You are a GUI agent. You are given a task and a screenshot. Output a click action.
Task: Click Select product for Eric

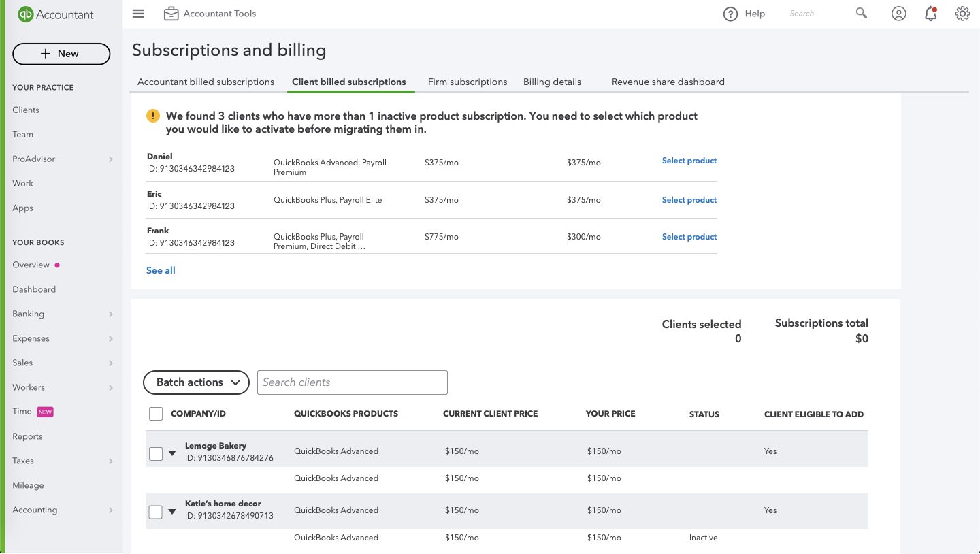pos(689,200)
